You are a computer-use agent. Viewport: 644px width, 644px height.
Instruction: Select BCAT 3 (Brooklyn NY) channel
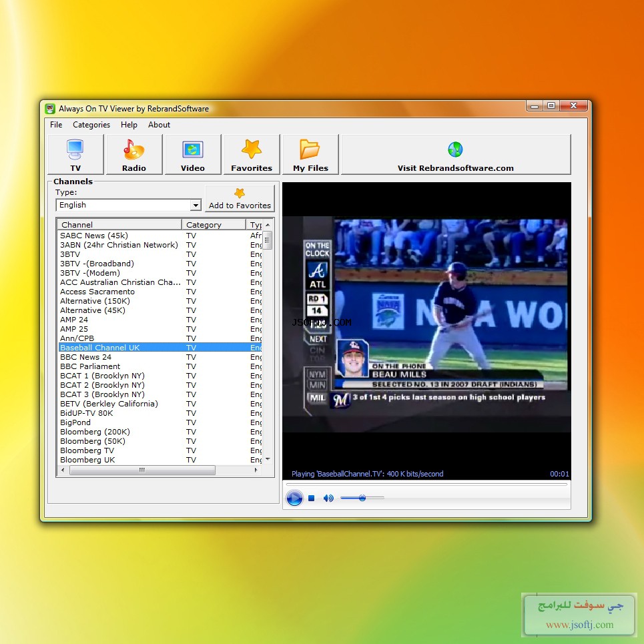[159, 394]
